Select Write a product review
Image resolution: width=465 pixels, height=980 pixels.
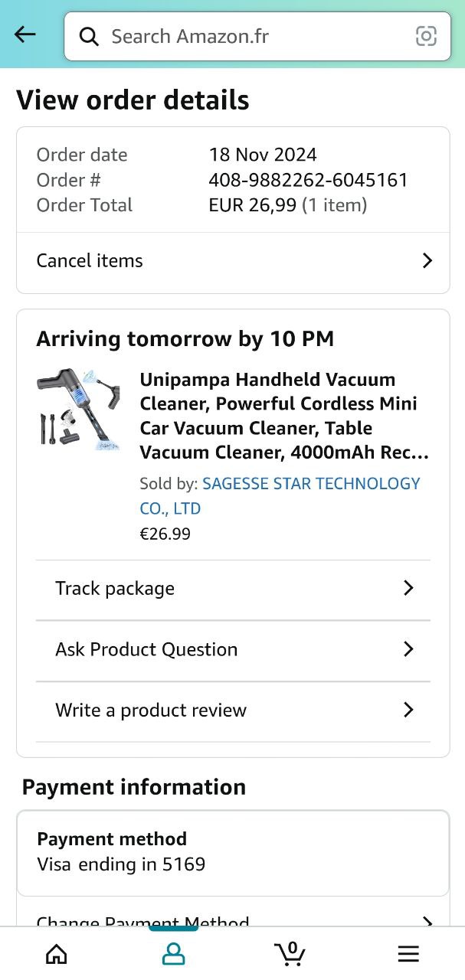151,710
